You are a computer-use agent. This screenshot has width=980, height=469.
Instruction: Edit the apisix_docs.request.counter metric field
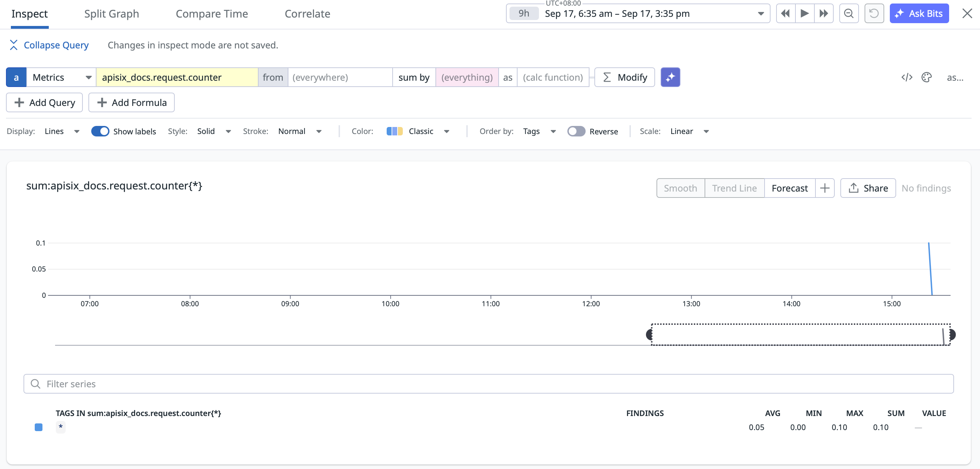(x=177, y=77)
